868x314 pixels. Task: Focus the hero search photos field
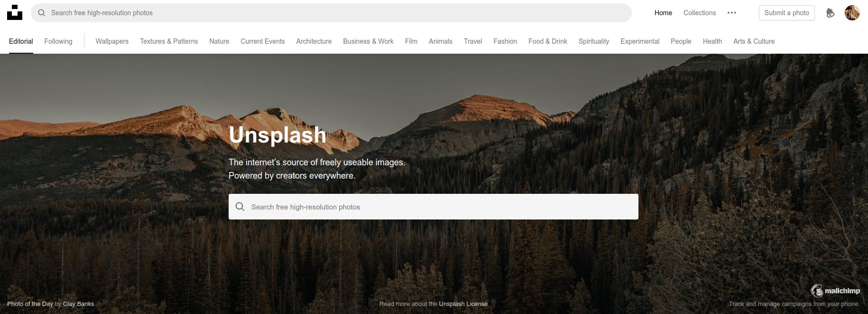click(434, 207)
